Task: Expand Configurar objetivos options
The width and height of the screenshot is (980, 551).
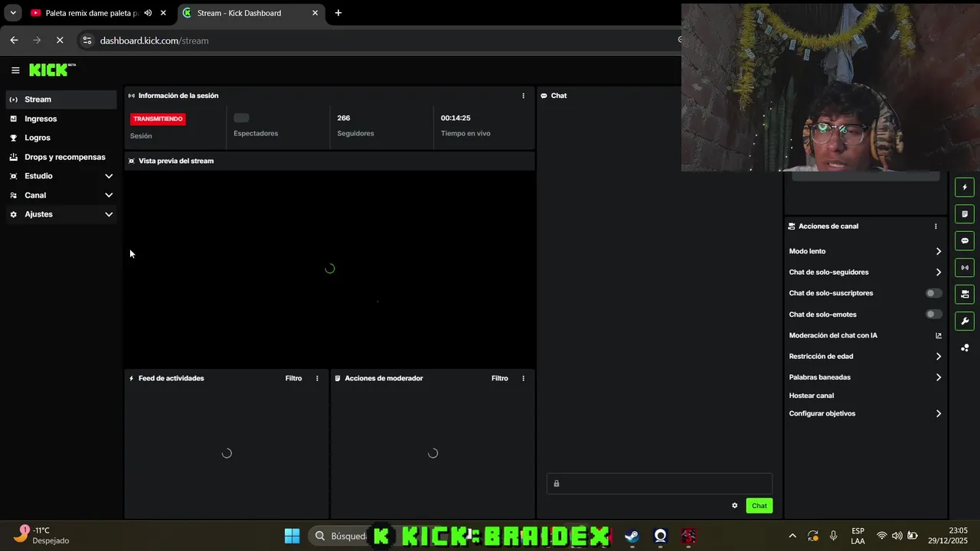Action: (x=939, y=414)
